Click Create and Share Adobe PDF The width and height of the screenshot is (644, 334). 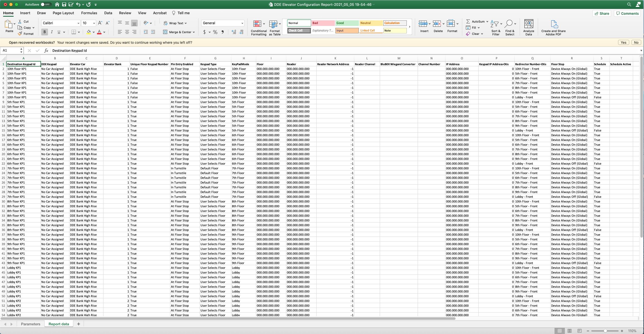pyautogui.click(x=553, y=27)
